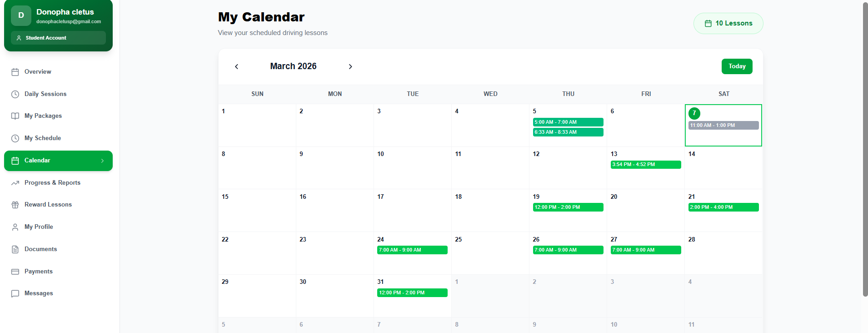Select the 3:54 PM - 4:52 PM lesson
Image resolution: width=868 pixels, height=333 pixels.
(x=645, y=165)
